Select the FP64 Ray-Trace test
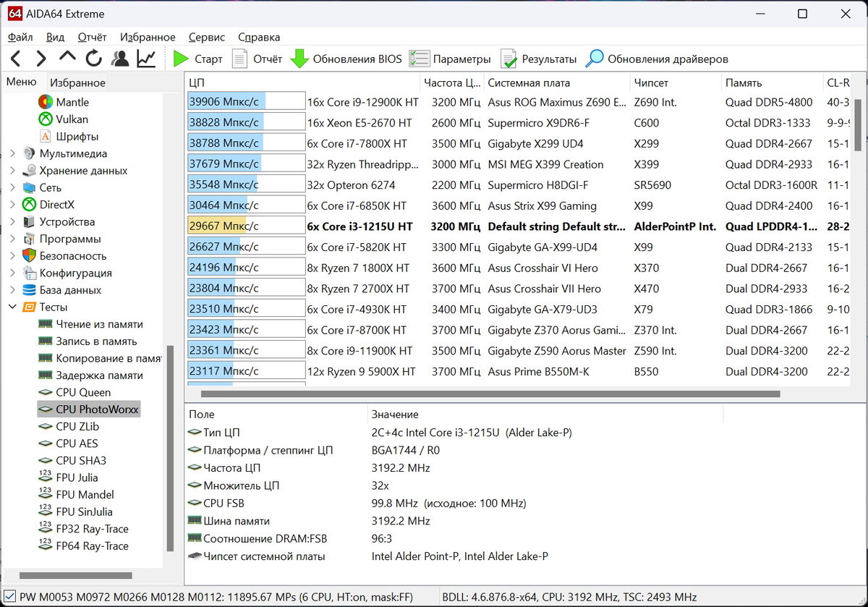 click(x=83, y=546)
